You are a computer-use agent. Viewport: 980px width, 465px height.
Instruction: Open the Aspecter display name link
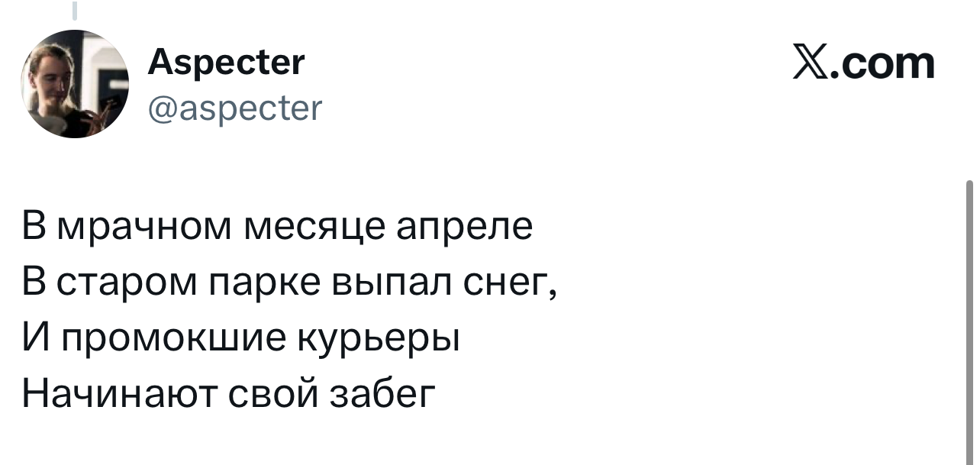point(226,63)
